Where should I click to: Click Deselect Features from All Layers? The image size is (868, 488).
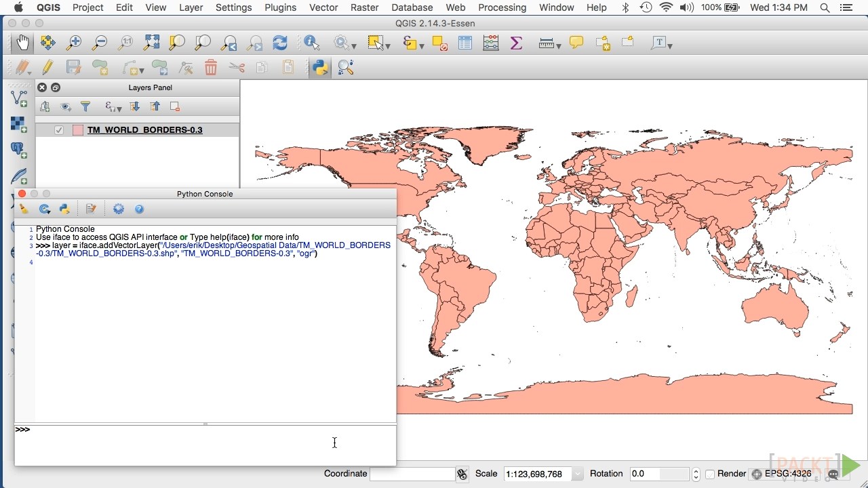tap(439, 43)
